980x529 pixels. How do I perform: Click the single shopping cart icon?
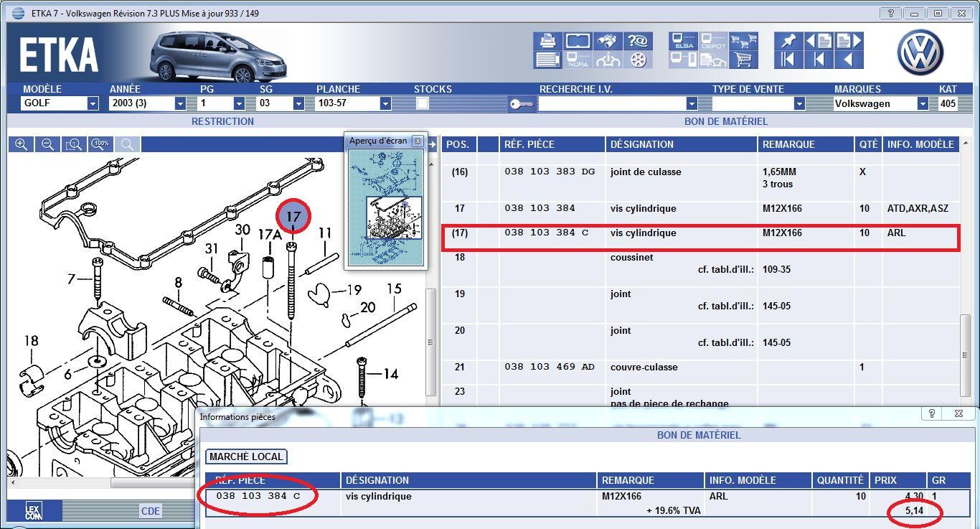744,60
